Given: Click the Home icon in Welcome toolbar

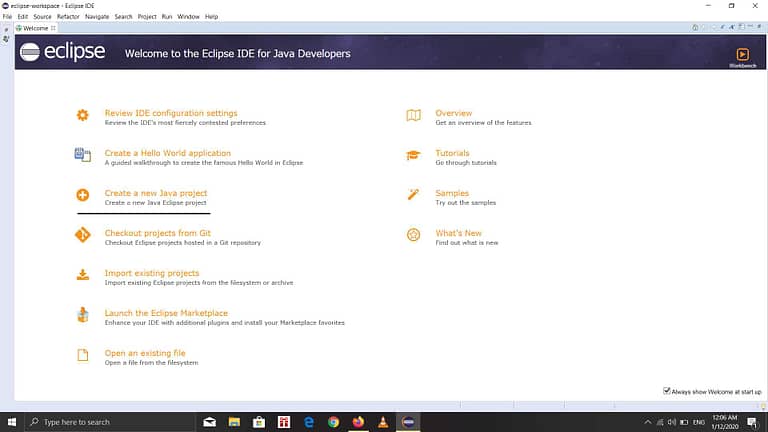Looking at the screenshot, I should 695,27.
